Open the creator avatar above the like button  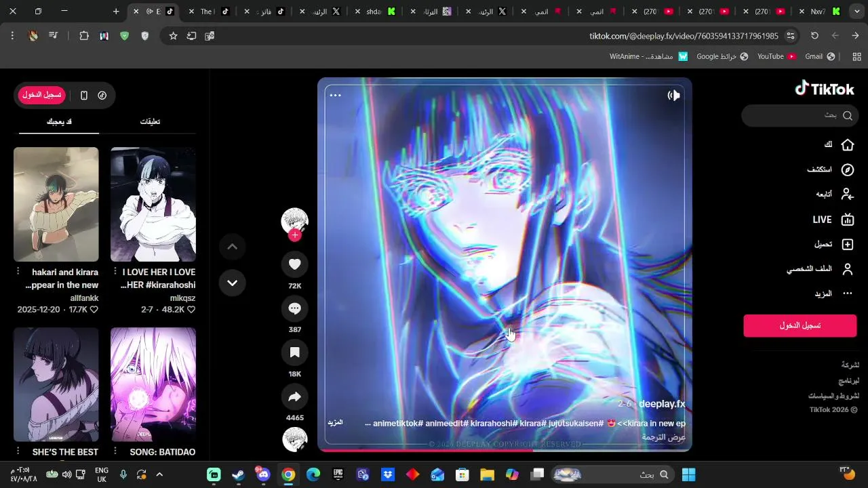[294, 221]
